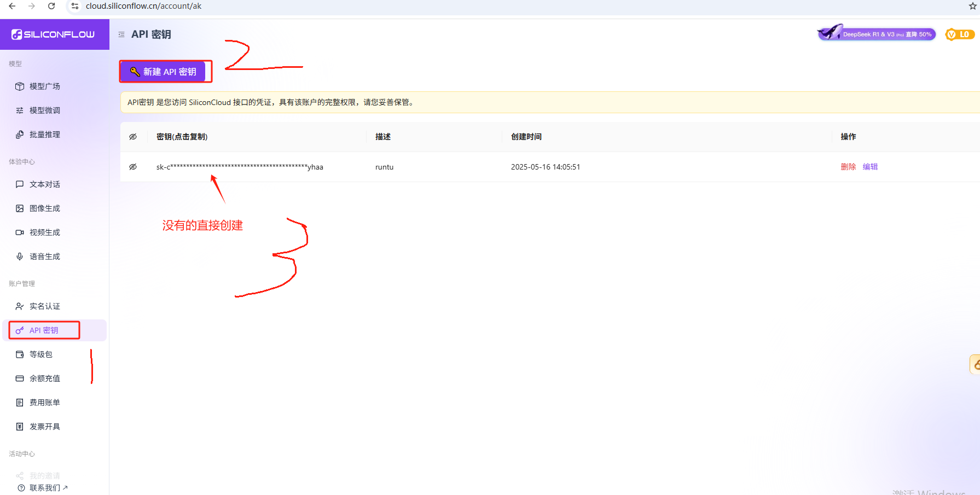Screen dimensions: 980x495
Task: Click the batch inference icon
Action: tap(20, 135)
